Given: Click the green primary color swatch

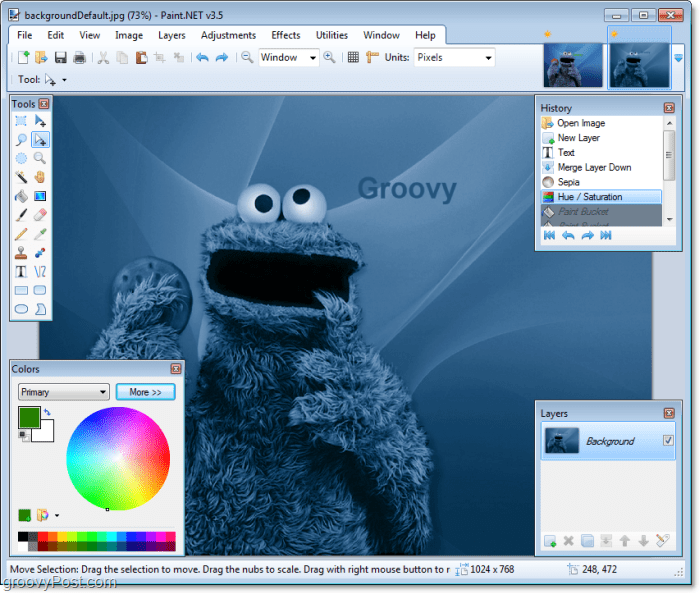Looking at the screenshot, I should coord(29,417).
